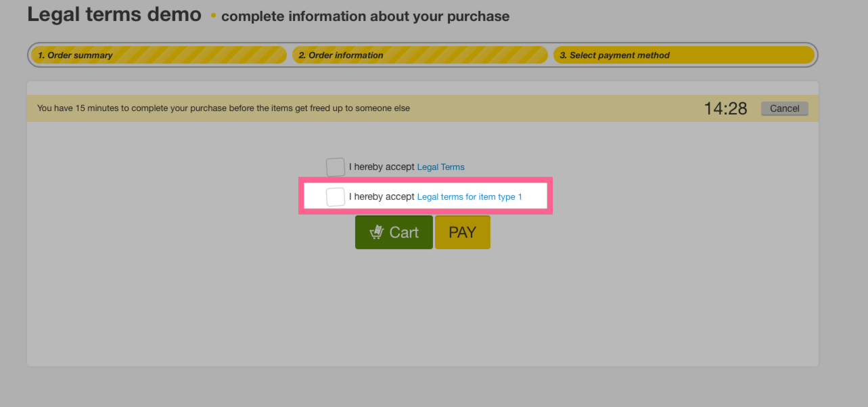Go to the '2. Order information' step
The image size is (868, 407).
pyautogui.click(x=420, y=56)
